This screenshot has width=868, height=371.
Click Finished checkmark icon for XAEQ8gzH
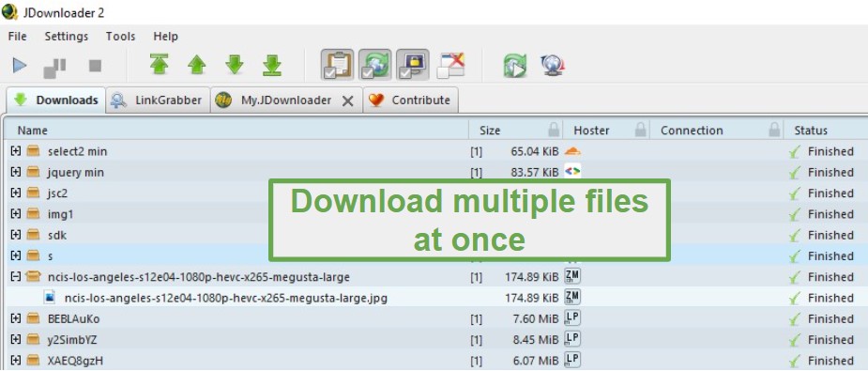tap(796, 361)
